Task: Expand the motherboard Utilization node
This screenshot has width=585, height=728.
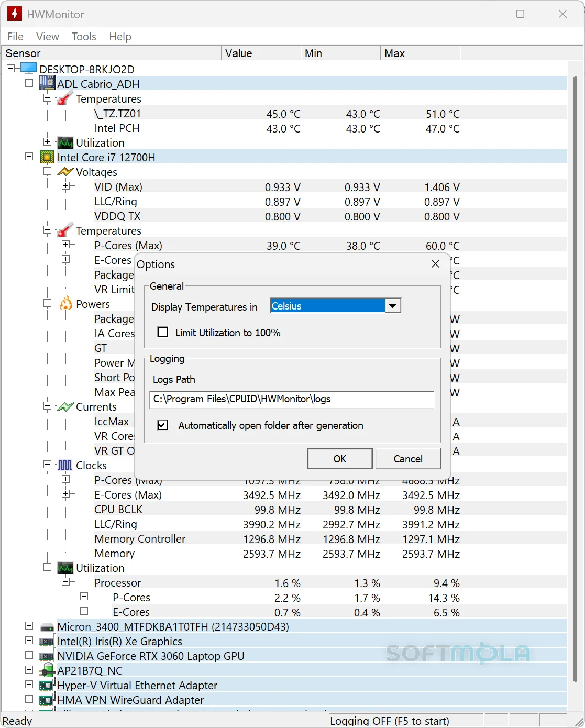Action: coord(47,142)
